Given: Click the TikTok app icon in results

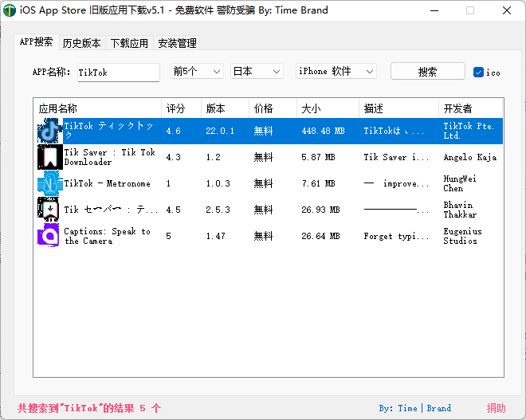Looking at the screenshot, I should [x=50, y=131].
